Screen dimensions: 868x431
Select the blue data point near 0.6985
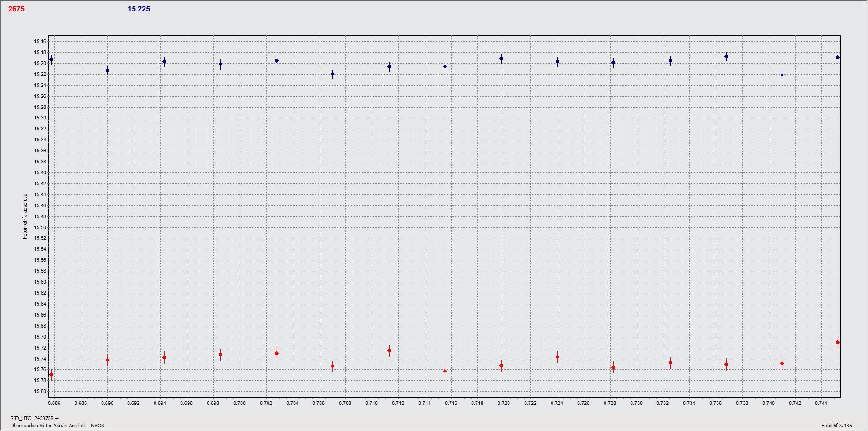(220, 64)
